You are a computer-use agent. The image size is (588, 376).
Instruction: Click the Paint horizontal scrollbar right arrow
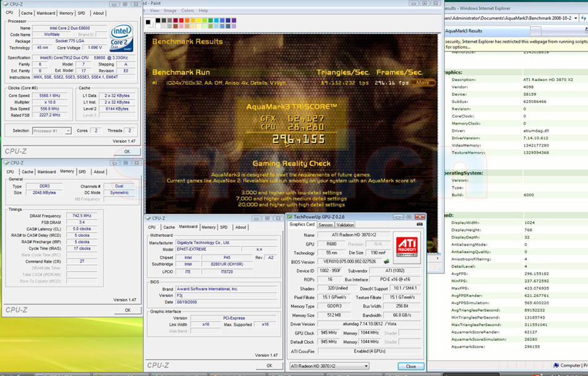point(437,258)
